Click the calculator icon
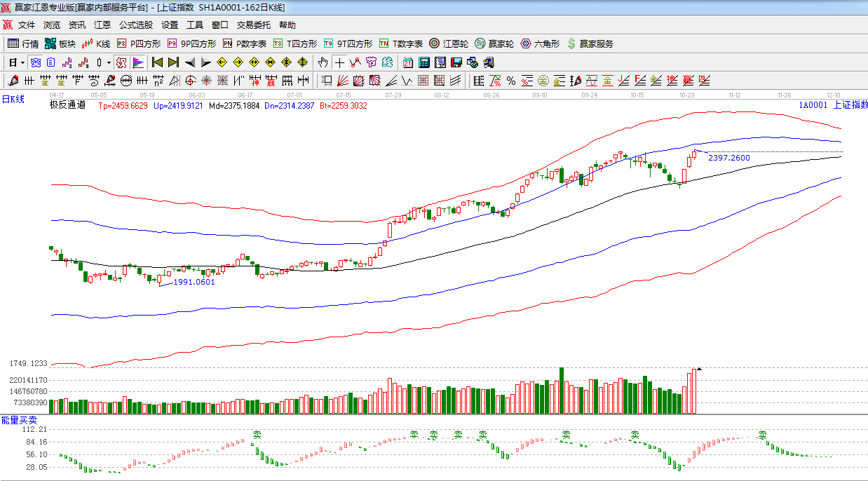Viewport: 868px width, 481px height. [x=423, y=62]
